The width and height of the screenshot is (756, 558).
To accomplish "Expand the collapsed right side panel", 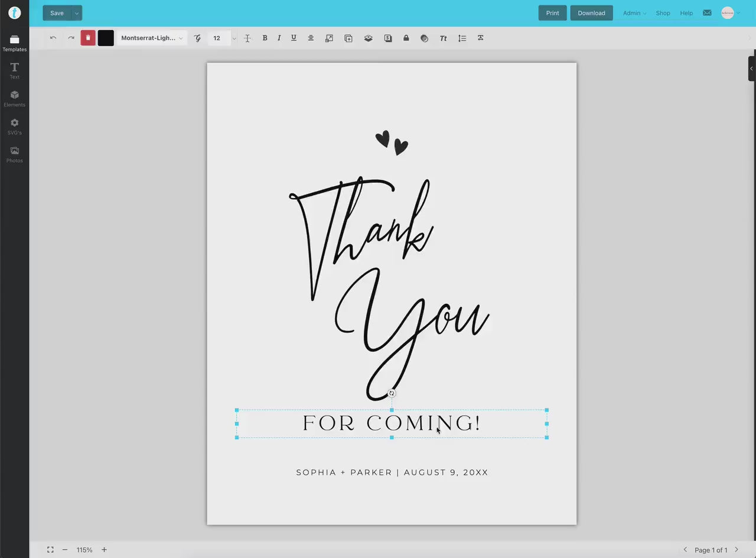I will pos(751,69).
